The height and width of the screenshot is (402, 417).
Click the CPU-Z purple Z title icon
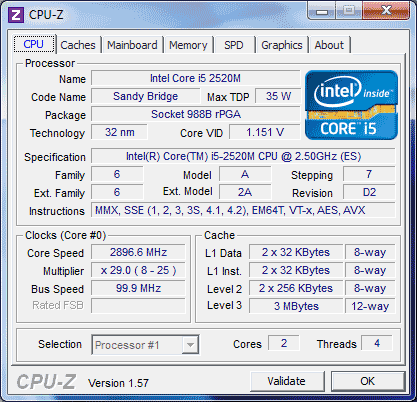point(16,15)
